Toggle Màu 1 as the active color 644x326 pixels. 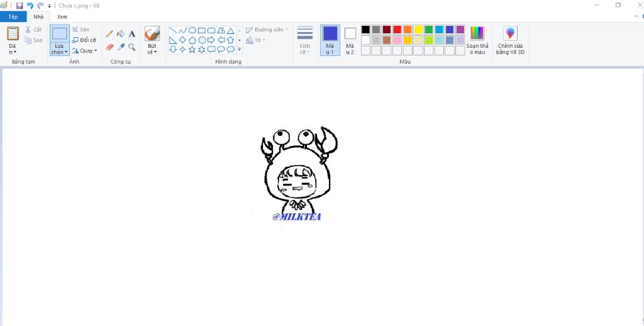click(x=330, y=40)
